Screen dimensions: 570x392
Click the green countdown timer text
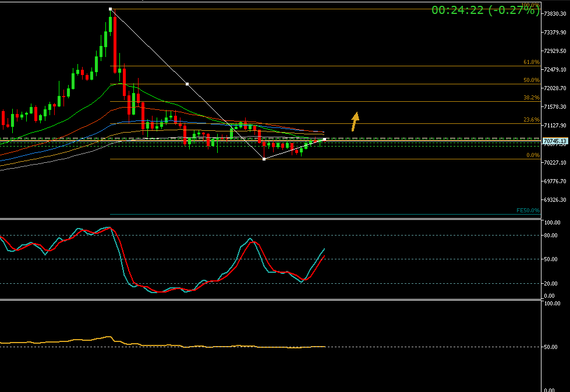[x=485, y=10]
